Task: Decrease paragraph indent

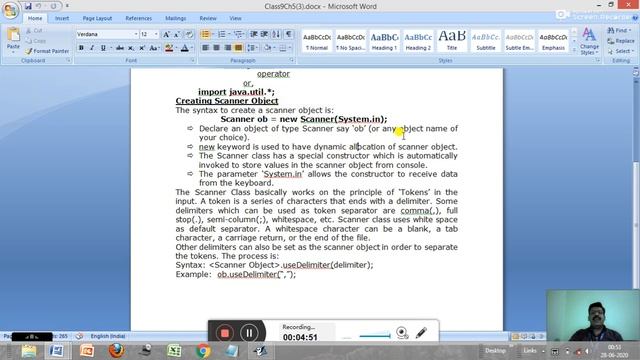Action: pyautogui.click(x=253, y=34)
